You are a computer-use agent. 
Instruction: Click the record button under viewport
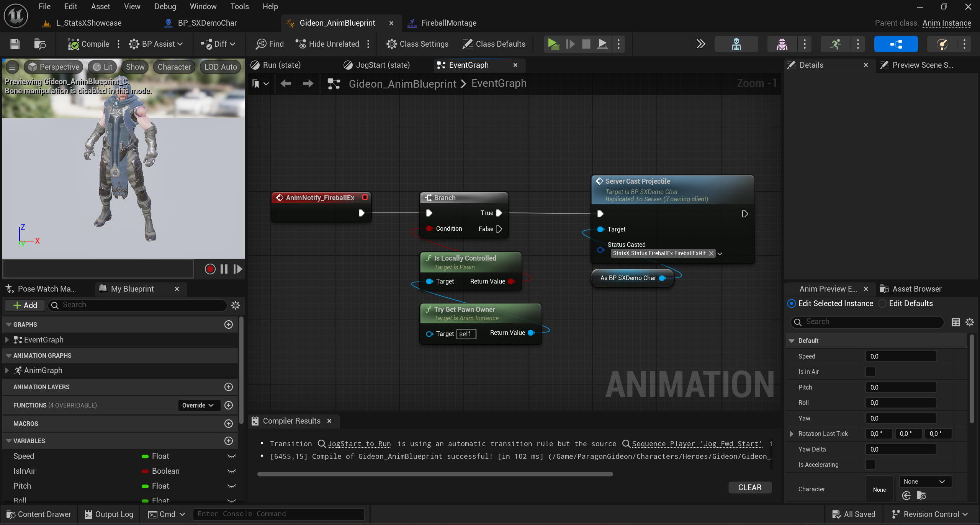click(210, 269)
